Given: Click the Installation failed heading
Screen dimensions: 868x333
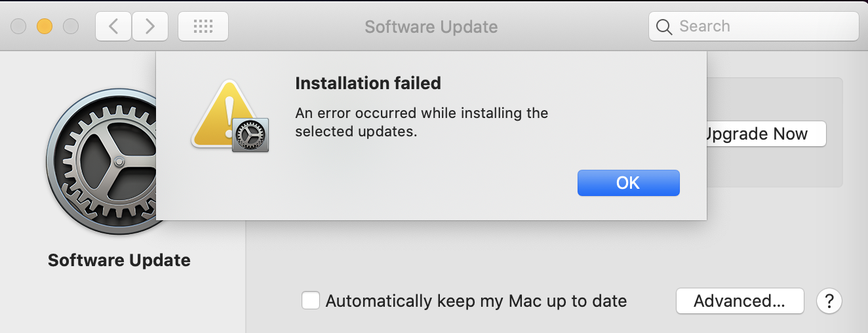Looking at the screenshot, I should pyautogui.click(x=368, y=83).
